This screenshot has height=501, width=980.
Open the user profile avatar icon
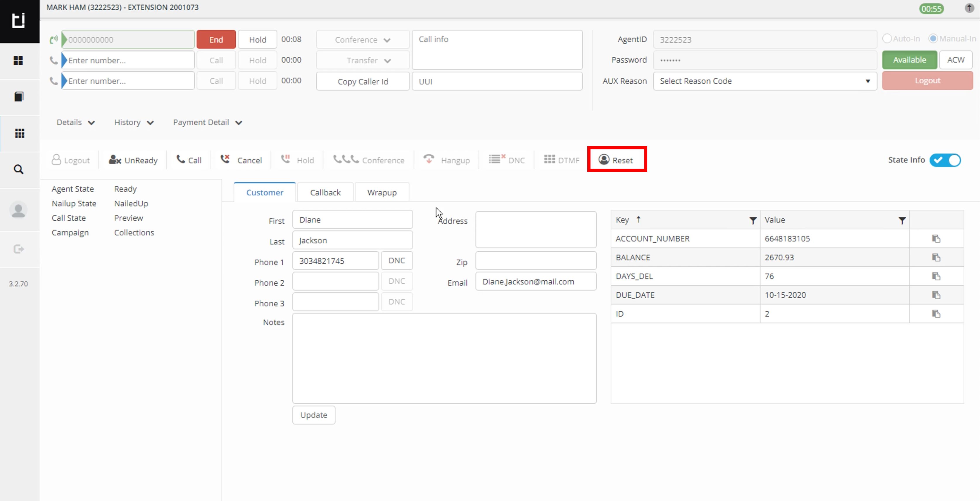coord(18,210)
